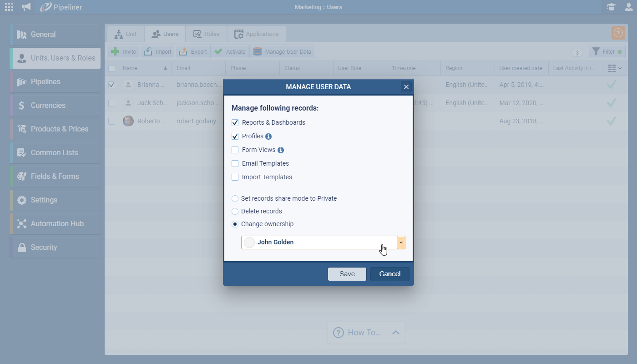Open the column layout selector dropdown
This screenshot has width=637, height=364.
[615, 68]
